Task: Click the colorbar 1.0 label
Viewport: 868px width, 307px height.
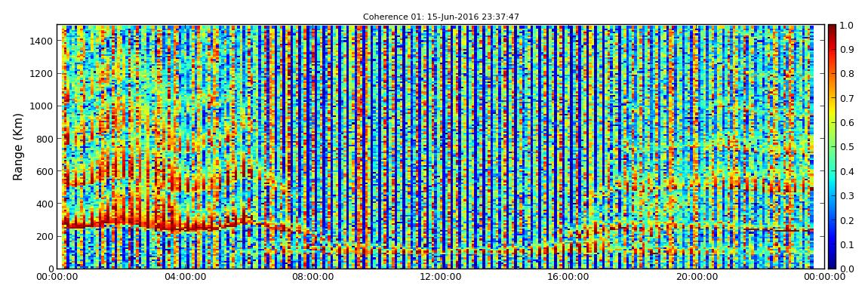Action: tap(847, 26)
